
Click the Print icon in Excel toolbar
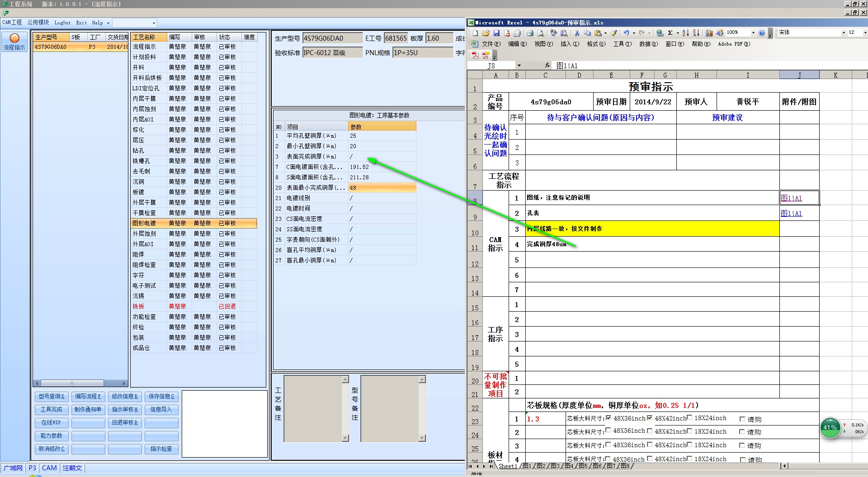530,33
